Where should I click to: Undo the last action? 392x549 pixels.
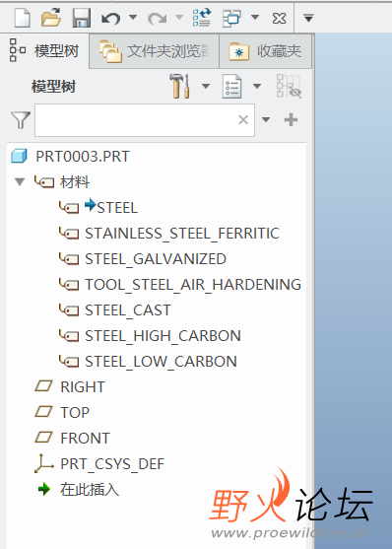pos(111,18)
